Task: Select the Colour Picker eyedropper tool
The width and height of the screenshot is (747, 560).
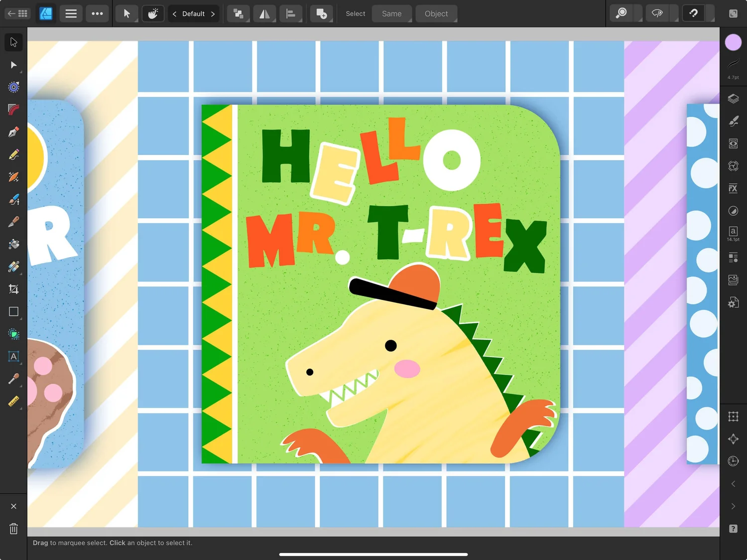Action: coord(13,379)
